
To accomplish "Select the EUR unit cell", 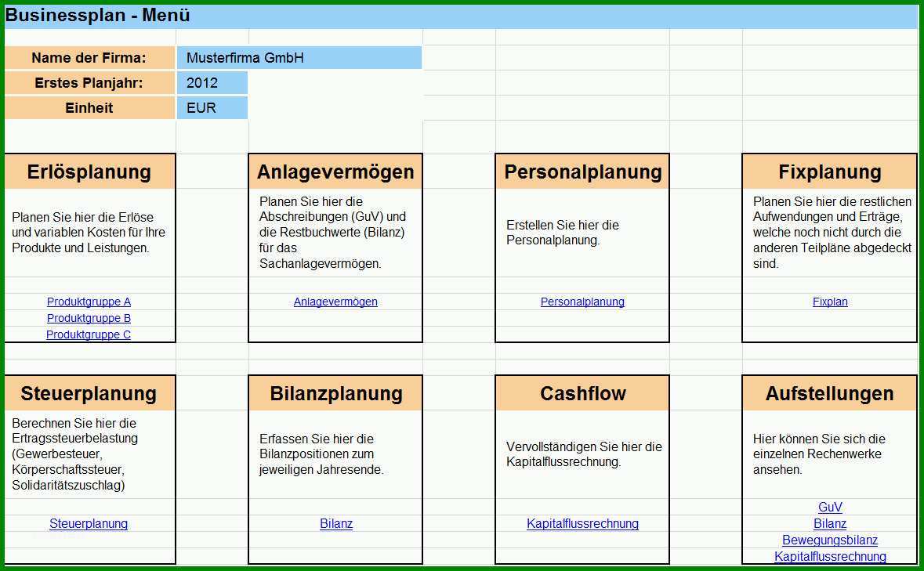I will click(x=212, y=108).
